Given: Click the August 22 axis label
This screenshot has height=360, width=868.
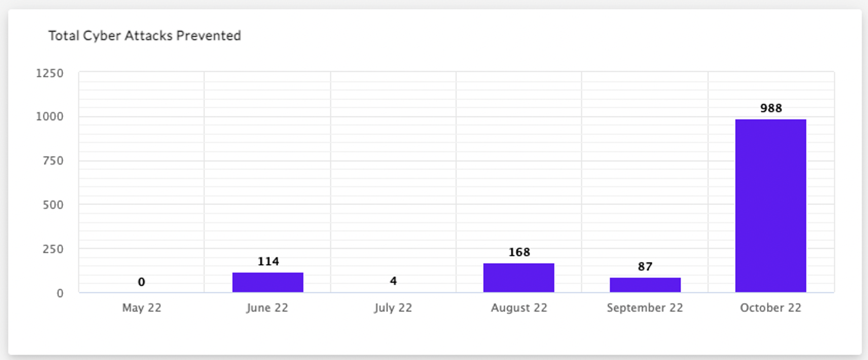Looking at the screenshot, I should point(519,308).
